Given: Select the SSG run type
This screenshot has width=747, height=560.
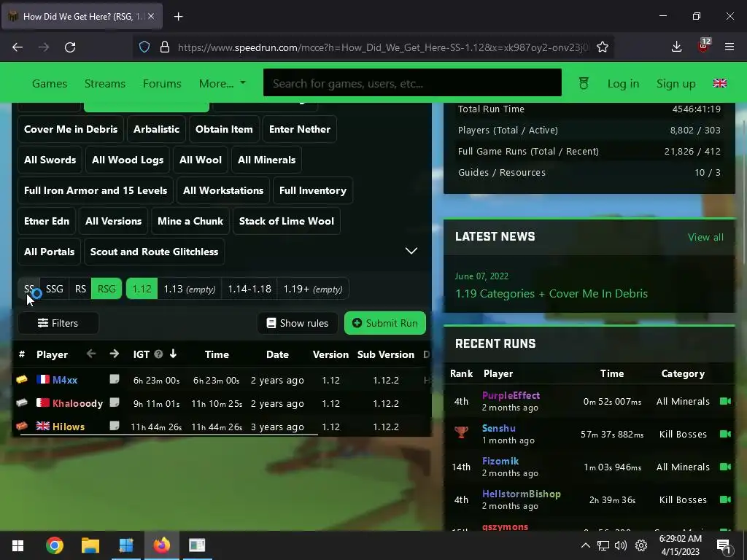Looking at the screenshot, I should pos(54,289).
